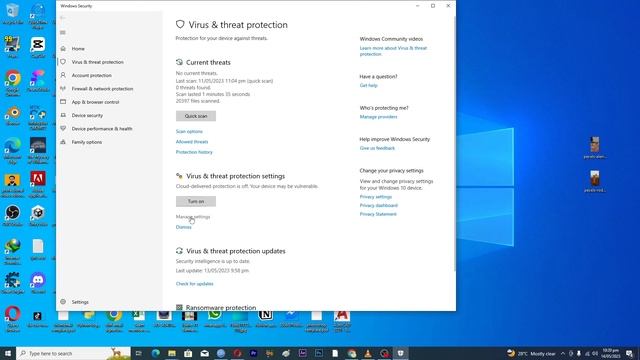Select the CapCut desktop shortcut
The height and width of the screenshot is (360, 640).
click(38, 48)
